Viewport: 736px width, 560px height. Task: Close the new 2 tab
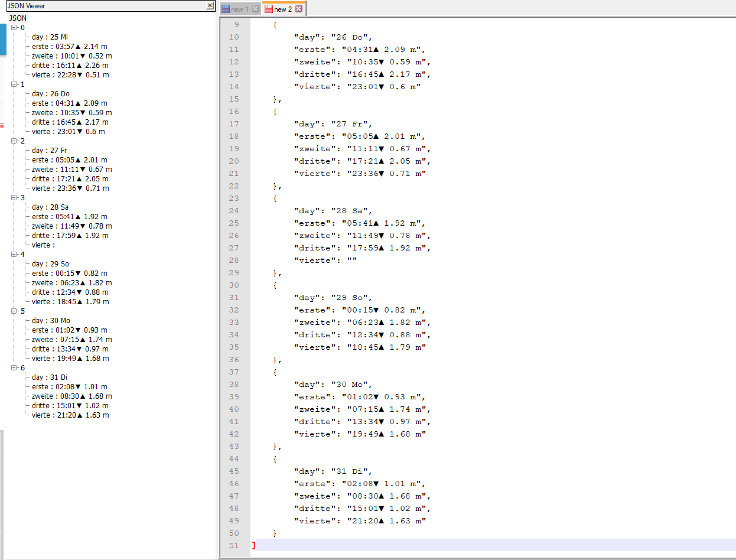click(x=299, y=9)
